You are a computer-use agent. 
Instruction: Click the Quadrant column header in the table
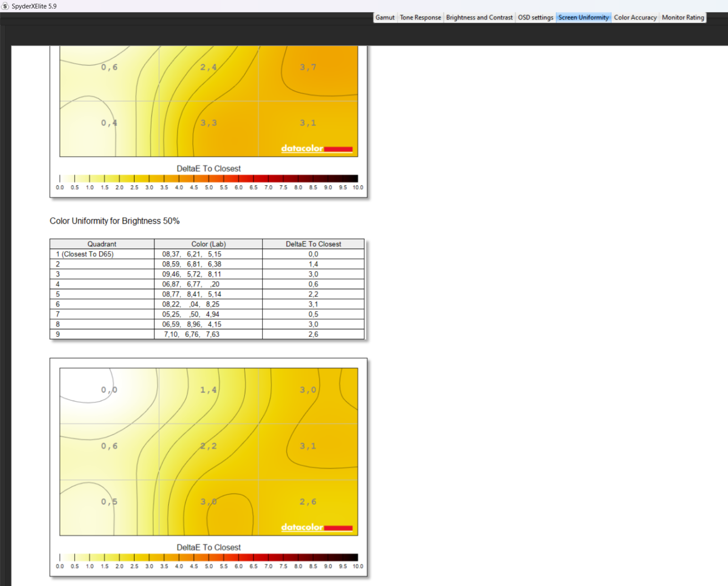(102, 244)
